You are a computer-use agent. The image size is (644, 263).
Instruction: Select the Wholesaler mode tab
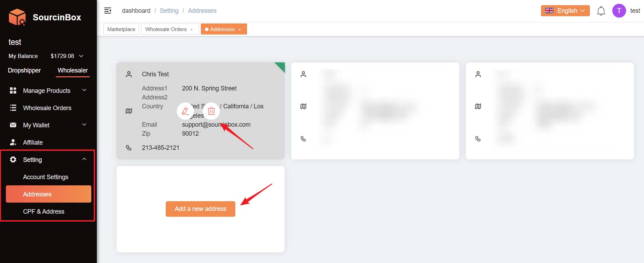click(x=73, y=70)
